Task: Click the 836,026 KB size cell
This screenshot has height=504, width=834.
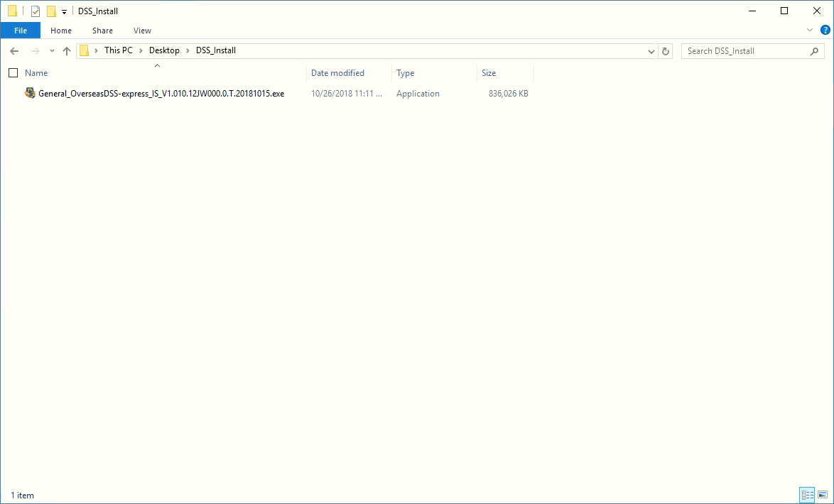Action: pyautogui.click(x=509, y=94)
